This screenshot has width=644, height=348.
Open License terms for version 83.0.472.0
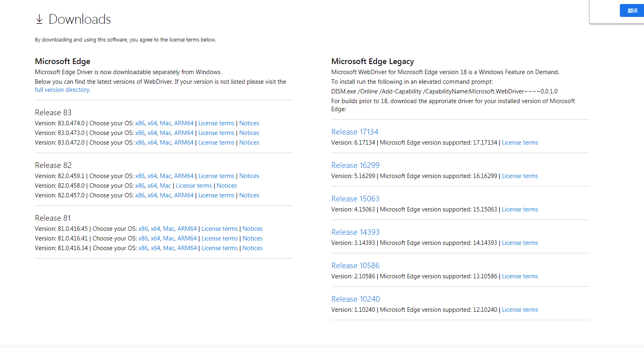(x=216, y=143)
